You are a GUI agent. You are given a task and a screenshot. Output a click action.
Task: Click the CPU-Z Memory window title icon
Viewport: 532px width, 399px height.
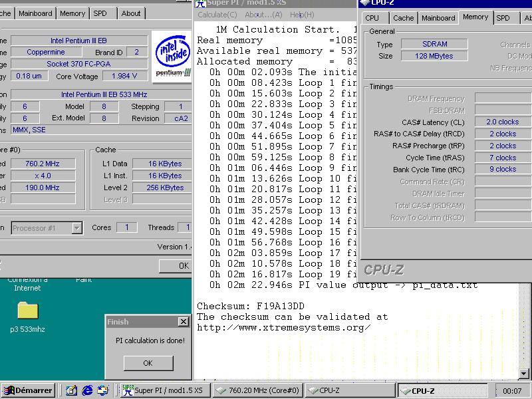pyautogui.click(x=364, y=3)
